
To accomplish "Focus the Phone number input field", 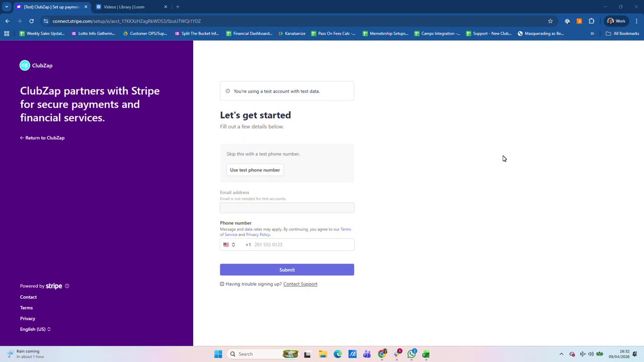I will point(287,245).
